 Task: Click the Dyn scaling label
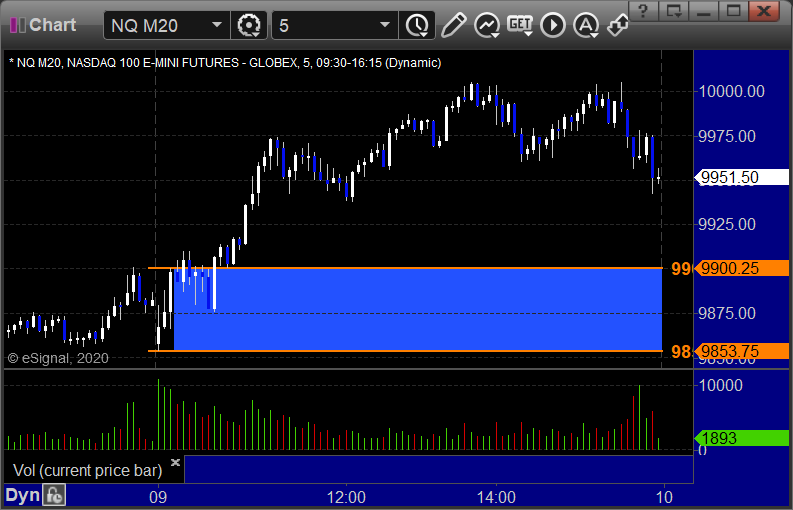[x=22, y=495]
